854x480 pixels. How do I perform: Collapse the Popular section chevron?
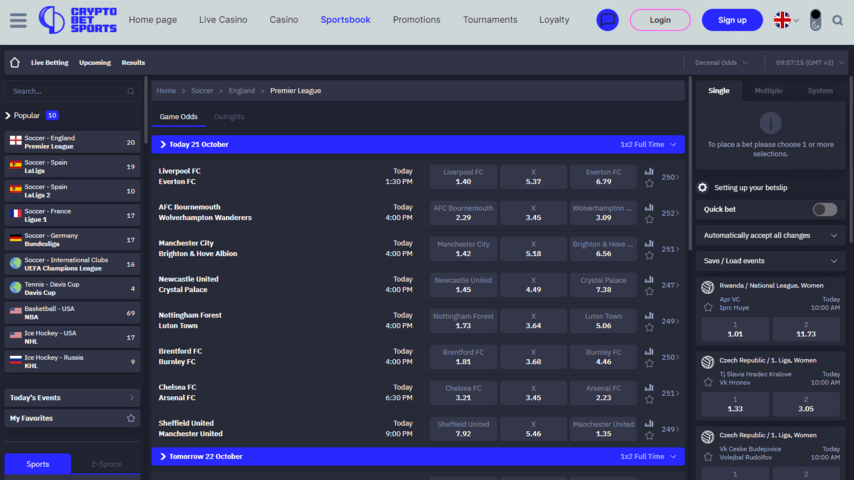(x=8, y=116)
